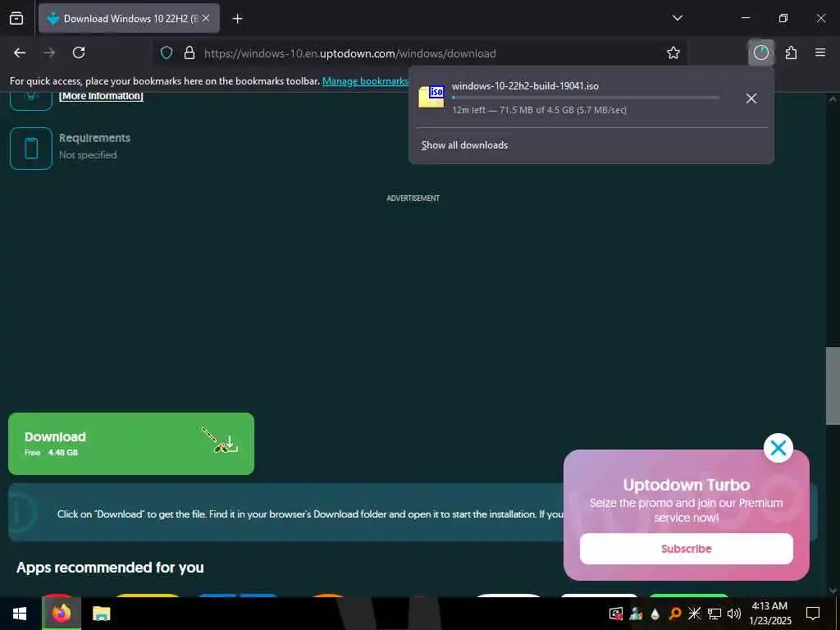Viewport: 840px width, 630px height.
Task: Open the Windows notification center icon
Action: point(813,614)
